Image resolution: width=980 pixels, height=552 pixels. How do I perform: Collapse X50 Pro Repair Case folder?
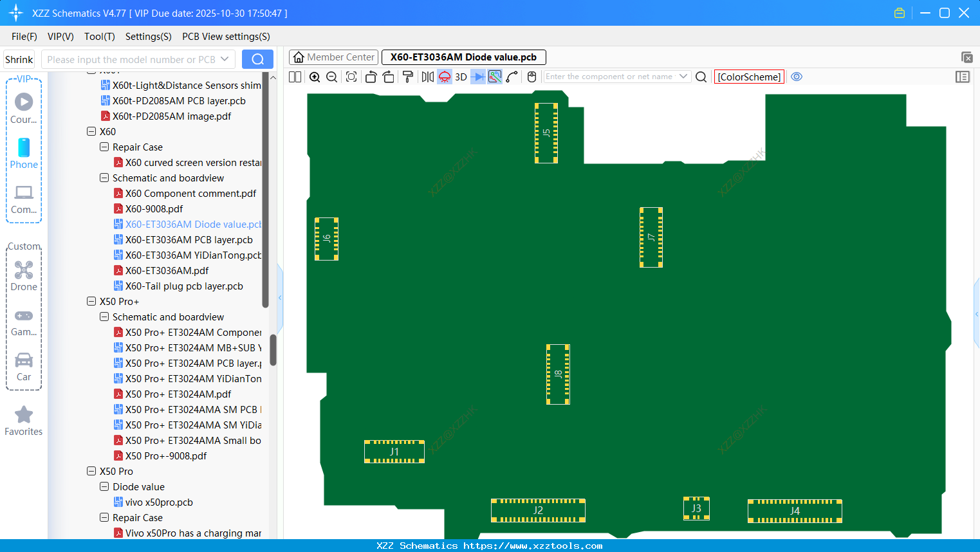click(104, 517)
